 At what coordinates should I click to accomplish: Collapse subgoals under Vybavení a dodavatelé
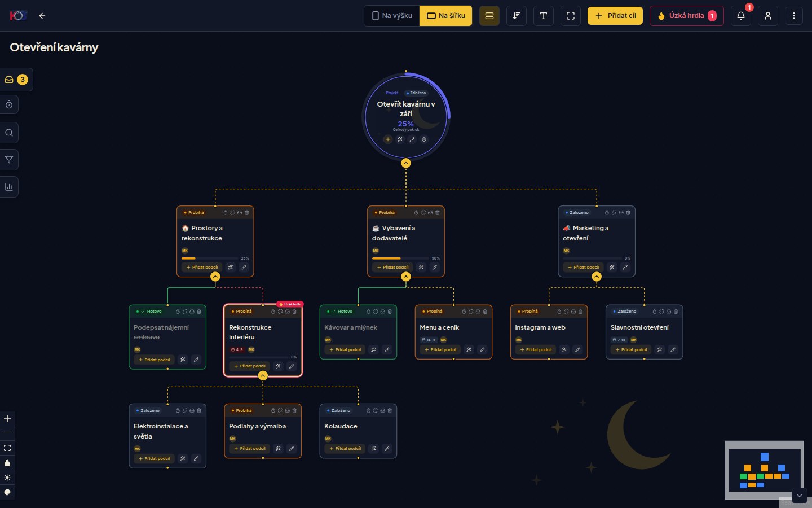(406, 277)
